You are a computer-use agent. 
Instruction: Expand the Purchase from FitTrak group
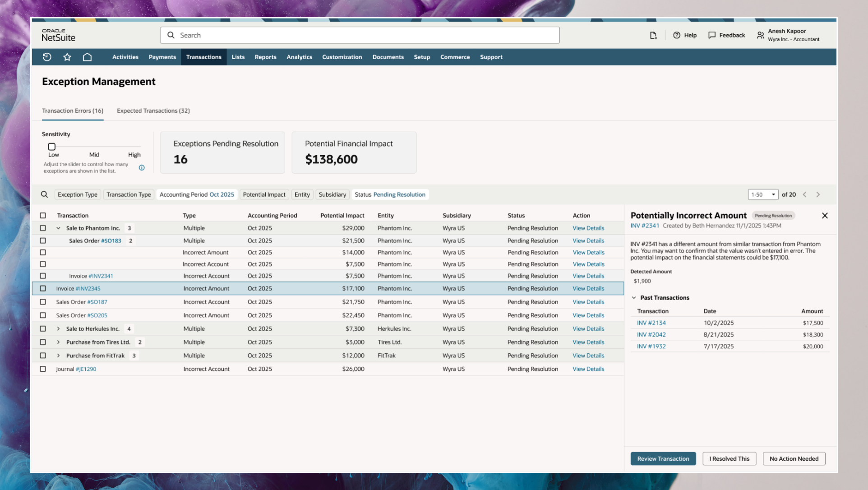point(58,356)
